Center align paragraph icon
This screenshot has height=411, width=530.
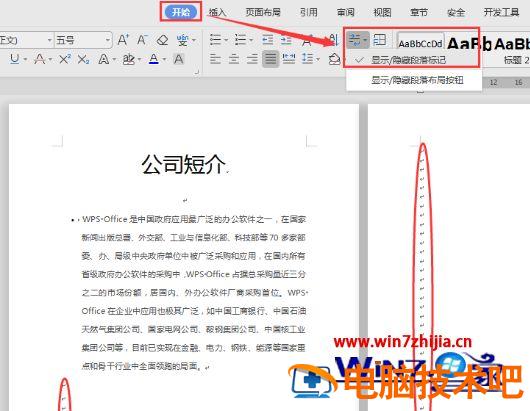click(234, 59)
